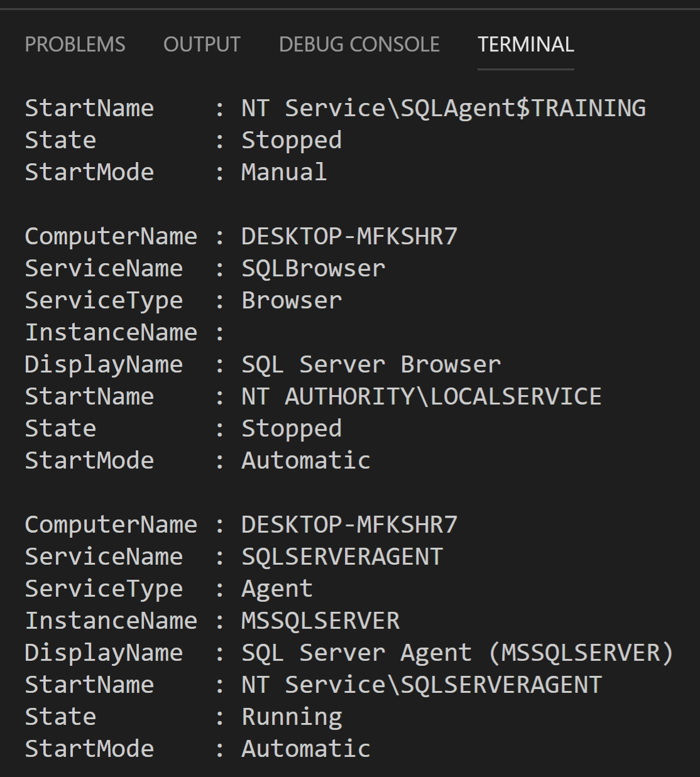Click the Stopped state of the SQLBrowser service
This screenshot has height=777, width=700.
pos(292,428)
